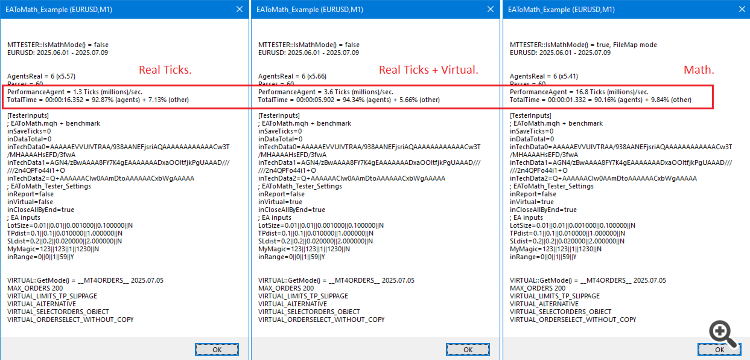Select the 'SLdist=0.2' line in 1.3 Ticks dialog
The height and width of the screenshot is (360, 750).
(x=65, y=241)
